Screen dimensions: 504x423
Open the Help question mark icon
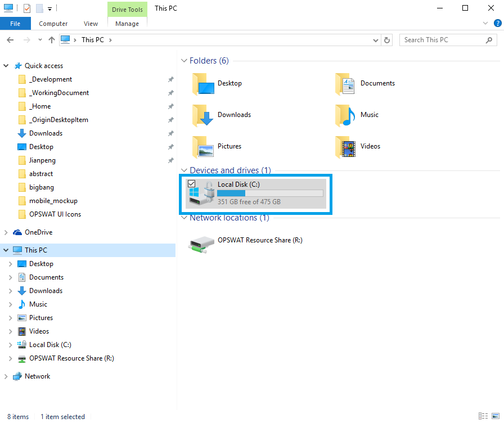pos(498,23)
